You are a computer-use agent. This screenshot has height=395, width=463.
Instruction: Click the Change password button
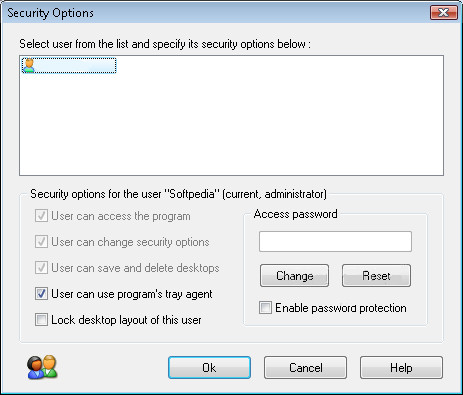pos(294,276)
